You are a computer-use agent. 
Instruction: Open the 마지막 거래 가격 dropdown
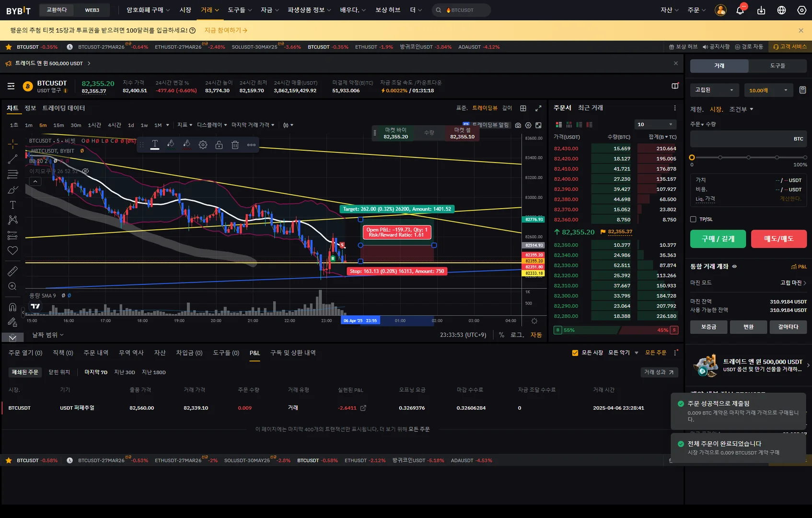pos(253,125)
